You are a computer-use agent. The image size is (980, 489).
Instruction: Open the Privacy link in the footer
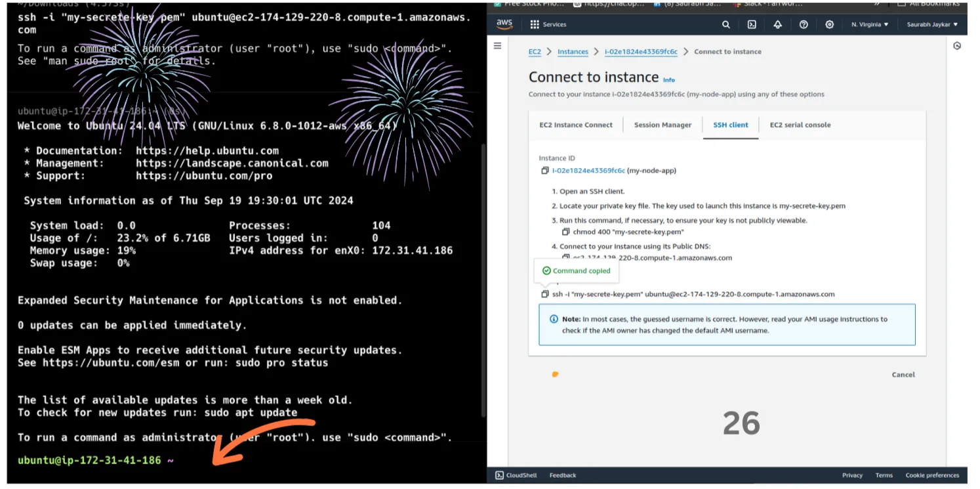pos(852,475)
